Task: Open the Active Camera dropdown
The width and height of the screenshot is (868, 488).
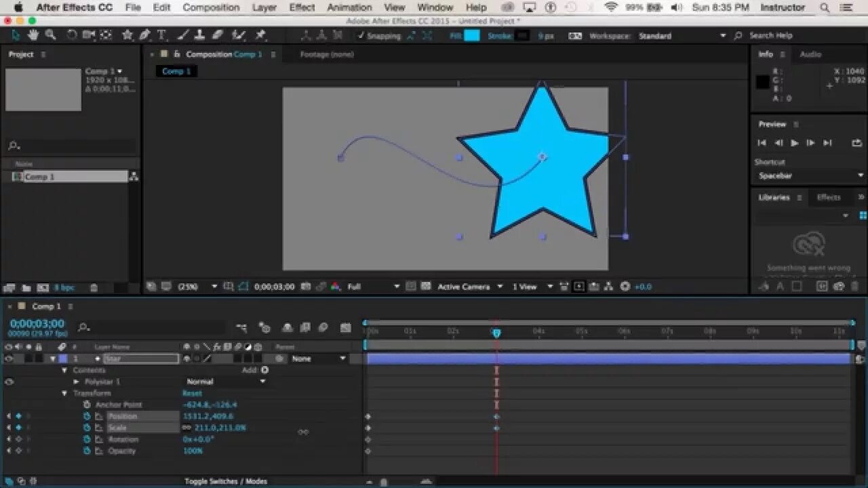Action: [x=470, y=287]
